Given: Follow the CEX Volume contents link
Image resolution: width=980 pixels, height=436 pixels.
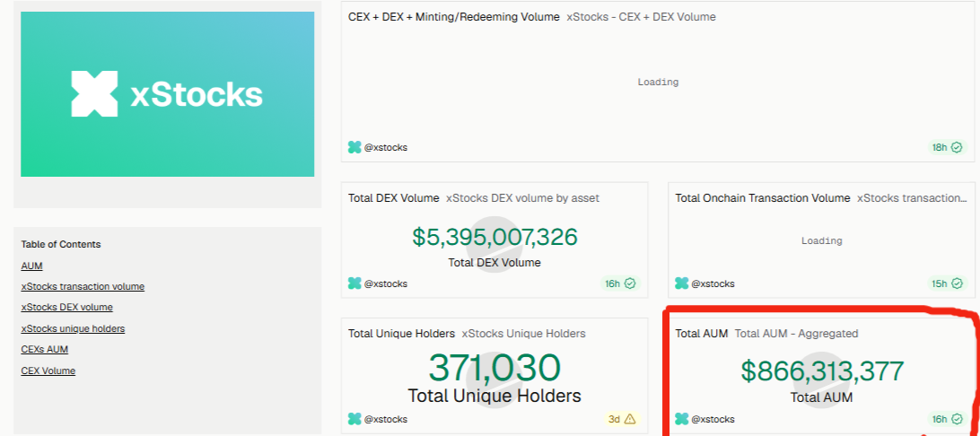Looking at the screenshot, I should [48, 371].
